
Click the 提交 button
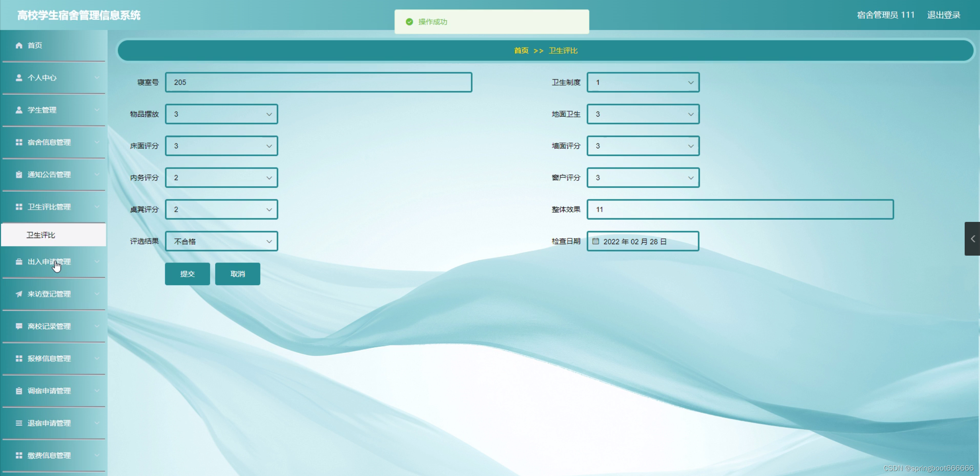(x=187, y=274)
